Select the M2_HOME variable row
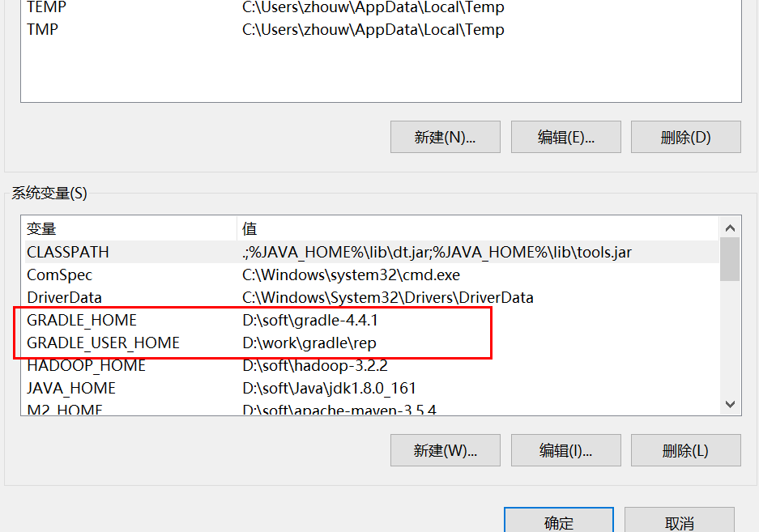759x532 pixels. pos(372,407)
